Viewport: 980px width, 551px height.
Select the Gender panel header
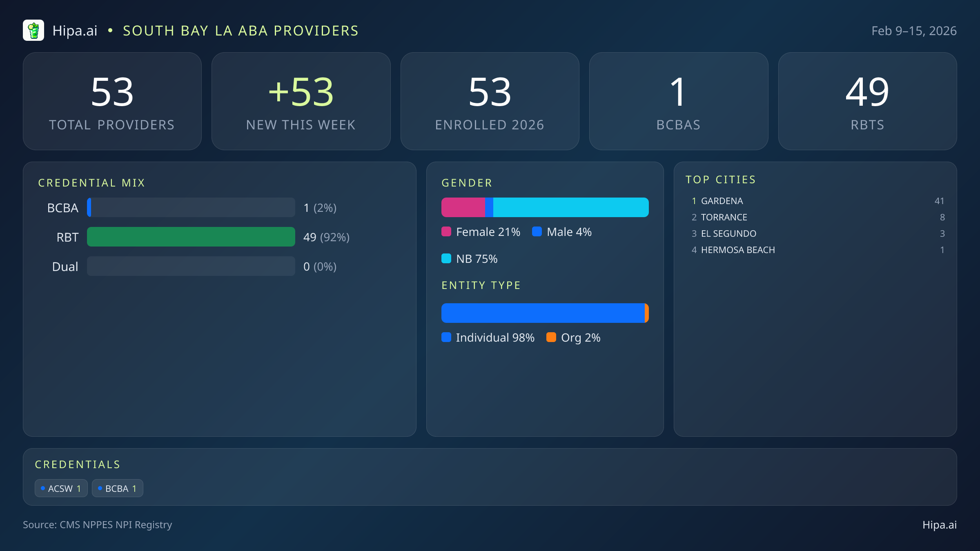coord(467,183)
